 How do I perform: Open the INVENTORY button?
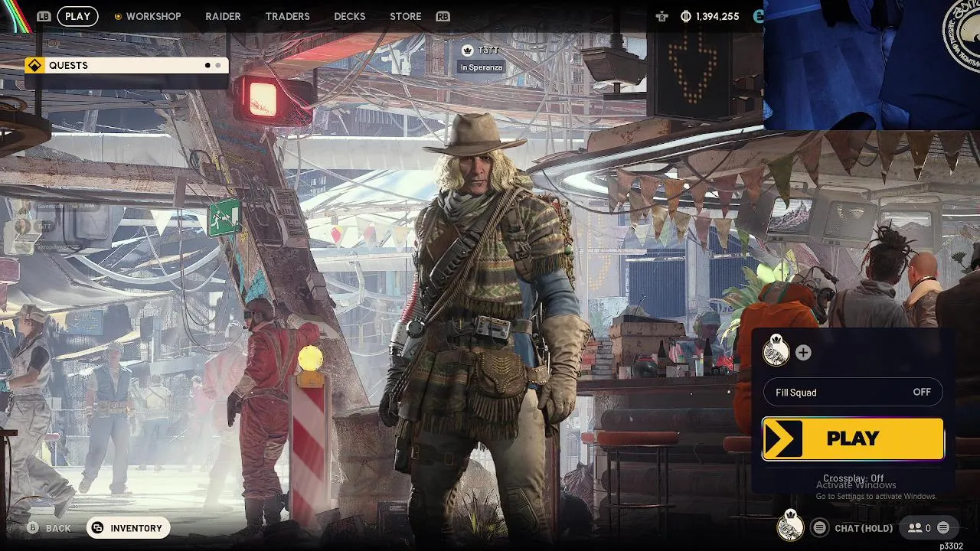pyautogui.click(x=128, y=528)
